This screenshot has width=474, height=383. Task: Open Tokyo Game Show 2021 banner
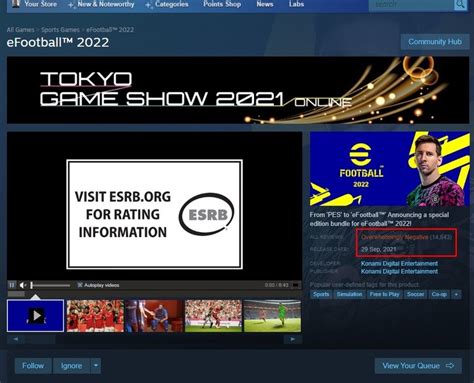[x=238, y=90]
